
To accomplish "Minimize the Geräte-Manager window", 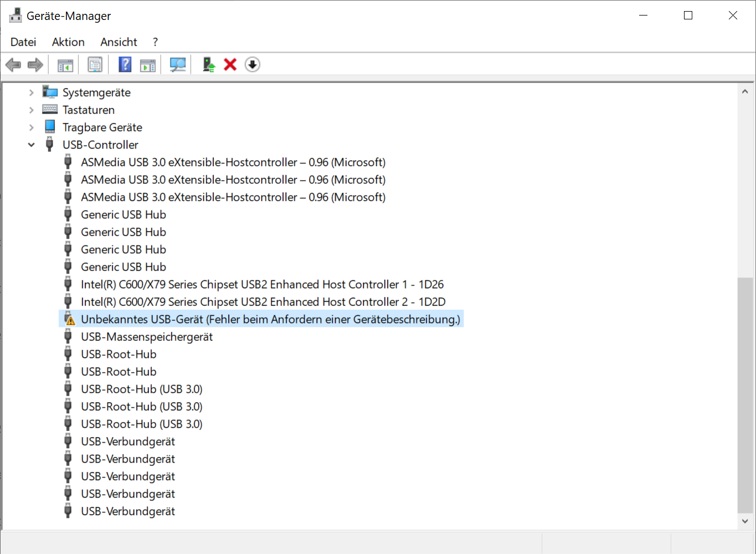I will pos(643,16).
